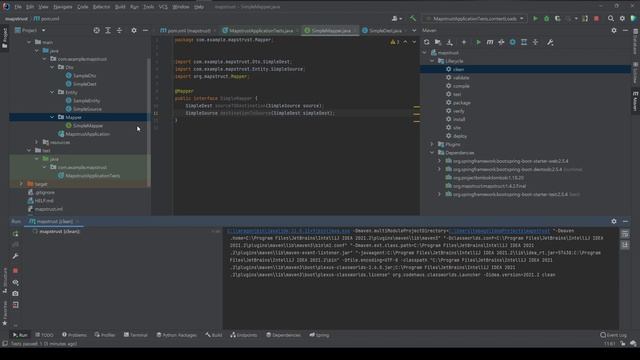640x360 pixels.
Task: Open the Refactor menu
Action: 101,7
